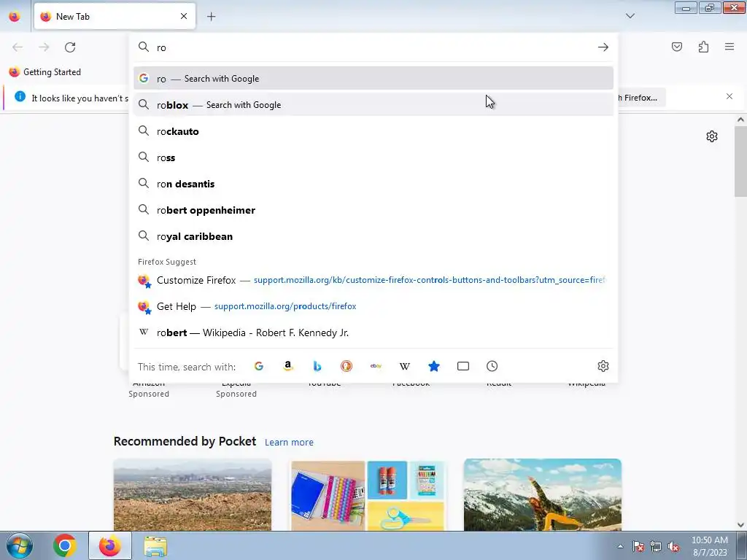
Task: Click the forward navigation arrow
Action: click(44, 47)
